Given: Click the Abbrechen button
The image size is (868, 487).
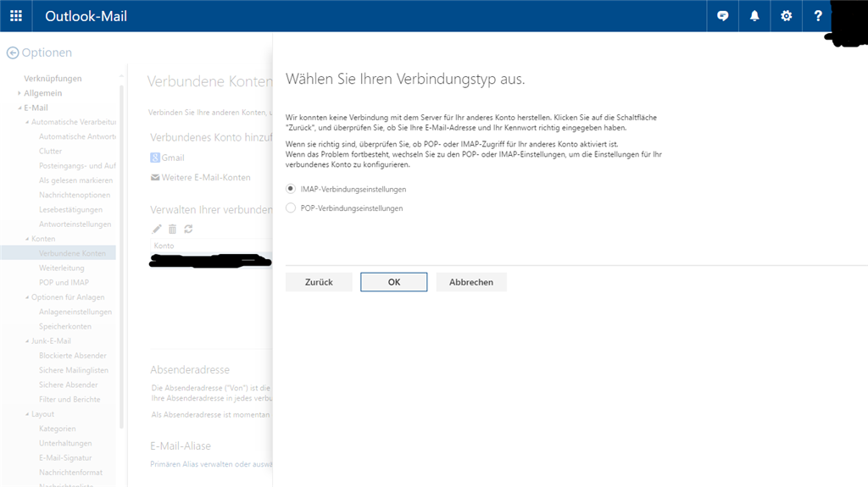Looking at the screenshot, I should 471,282.
